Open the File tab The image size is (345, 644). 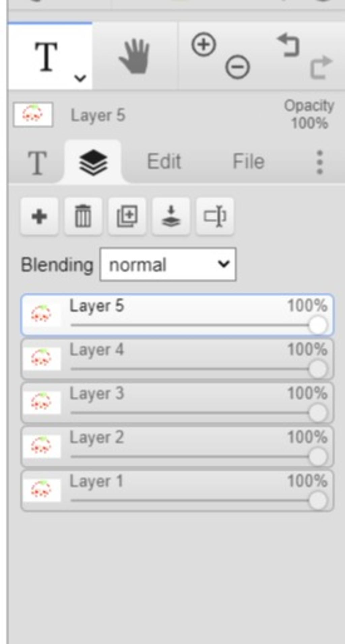point(249,162)
